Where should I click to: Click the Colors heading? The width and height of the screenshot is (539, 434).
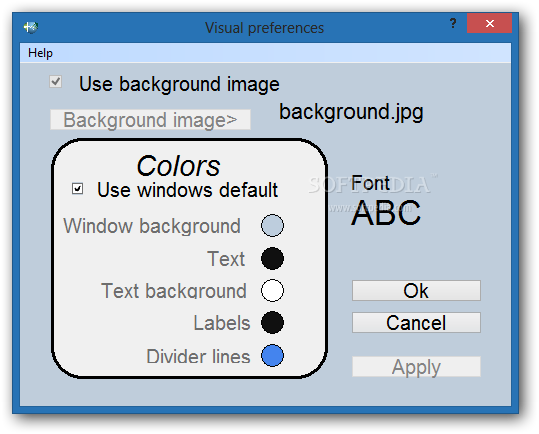tap(178, 166)
